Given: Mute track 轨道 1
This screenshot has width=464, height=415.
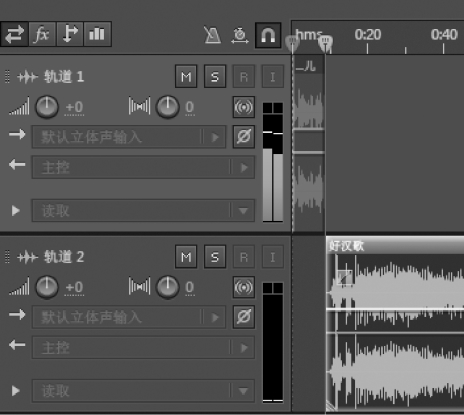Looking at the screenshot, I should pos(186,77).
